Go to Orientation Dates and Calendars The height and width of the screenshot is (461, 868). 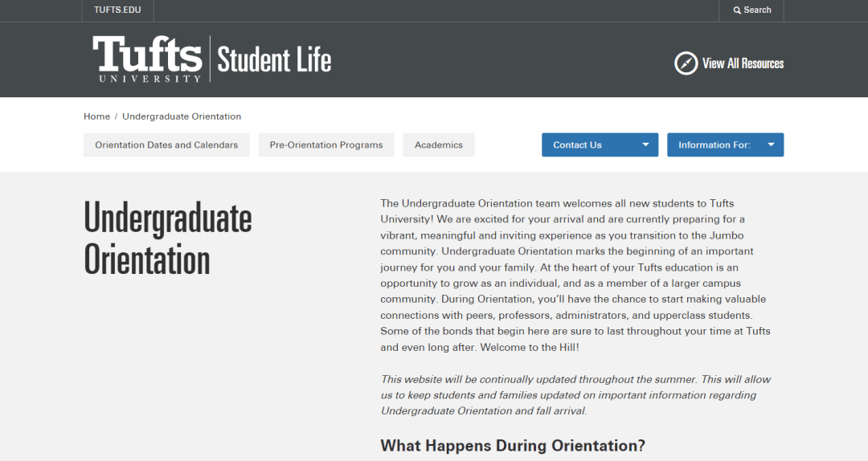[x=166, y=145]
